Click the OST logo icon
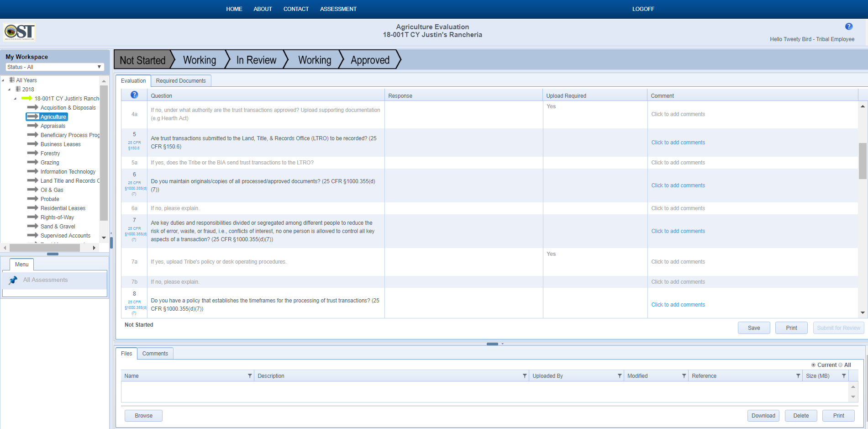The height and width of the screenshot is (429, 868). click(20, 32)
